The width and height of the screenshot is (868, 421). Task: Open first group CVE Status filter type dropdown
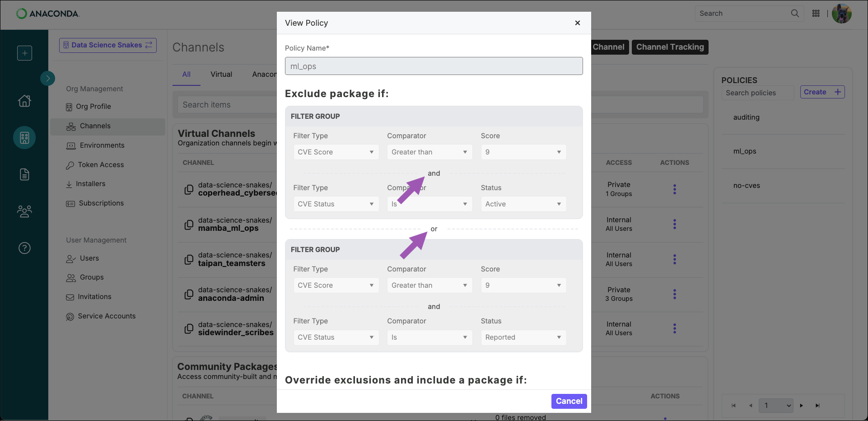(x=336, y=204)
